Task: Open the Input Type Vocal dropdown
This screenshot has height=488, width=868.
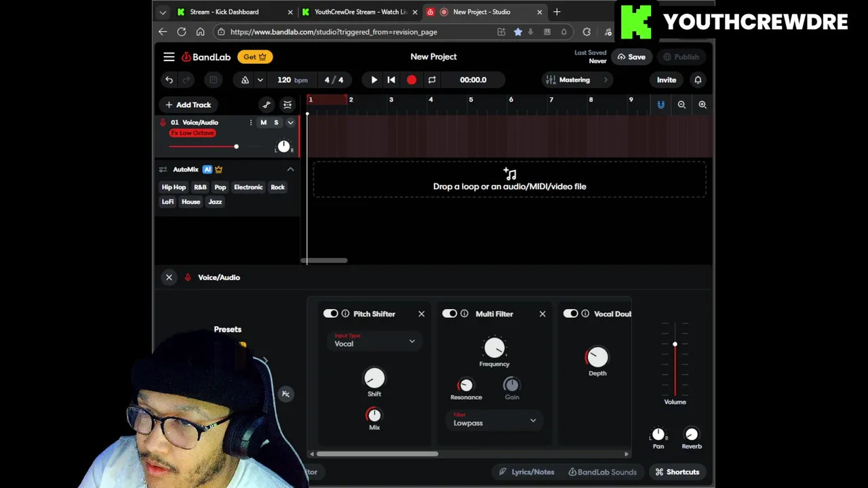Action: click(374, 341)
